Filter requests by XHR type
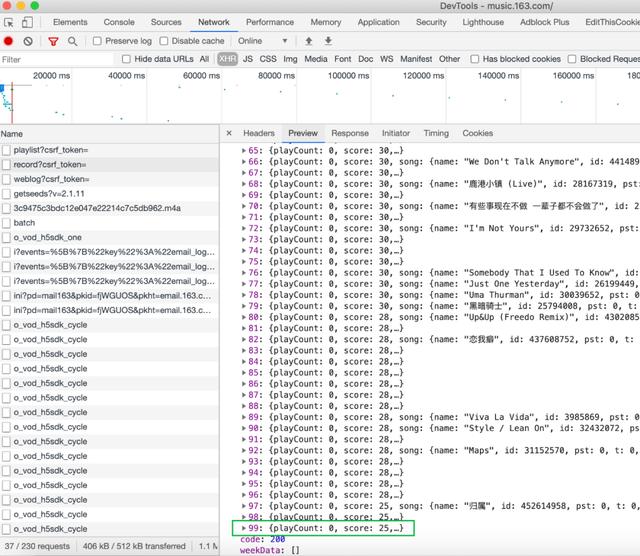This screenshot has width=640, height=556. [227, 59]
